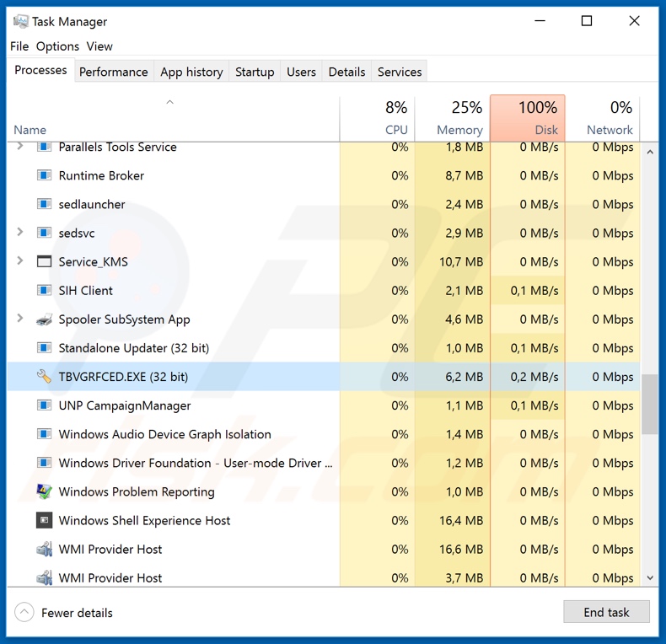Click the Windows Shell Experience Host icon
The height and width of the screenshot is (644, 666).
pos(44,520)
